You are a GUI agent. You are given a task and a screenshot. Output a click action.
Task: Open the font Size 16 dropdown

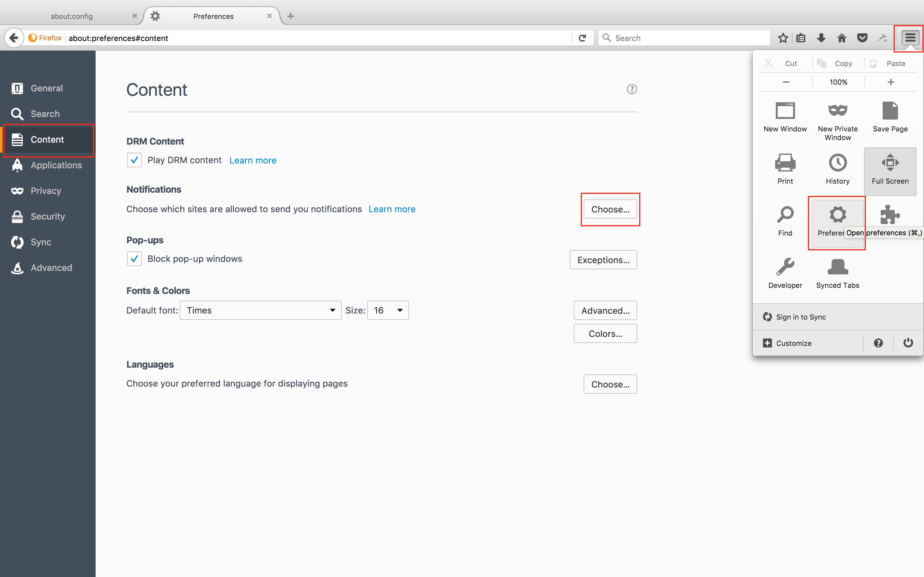(388, 310)
